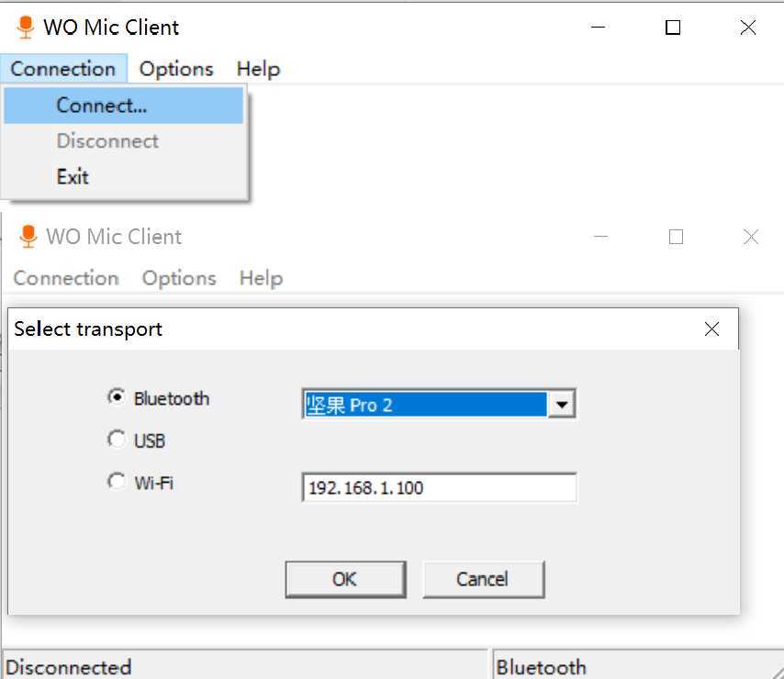Open the Connection menu in top window

tap(62, 69)
